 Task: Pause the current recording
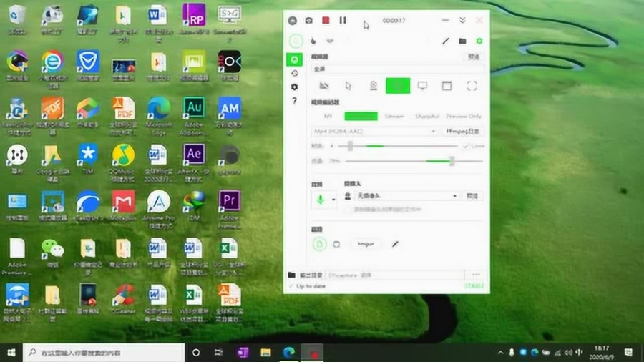point(343,20)
